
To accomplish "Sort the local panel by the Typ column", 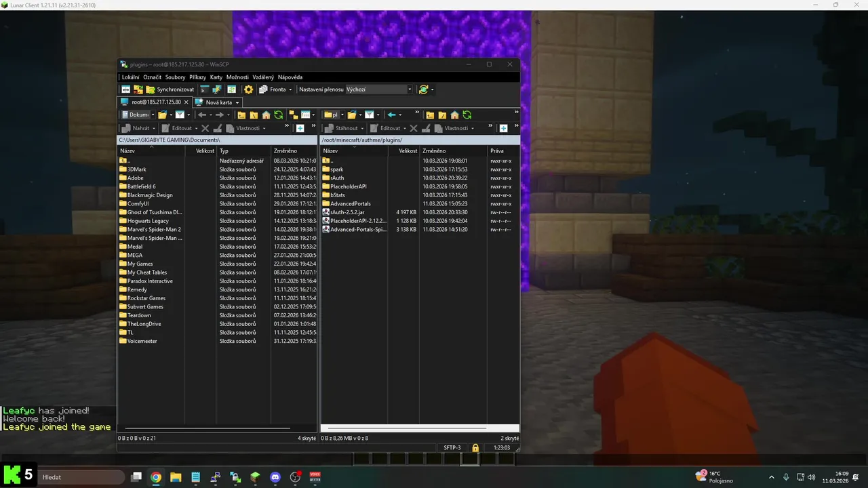I will [x=243, y=150].
